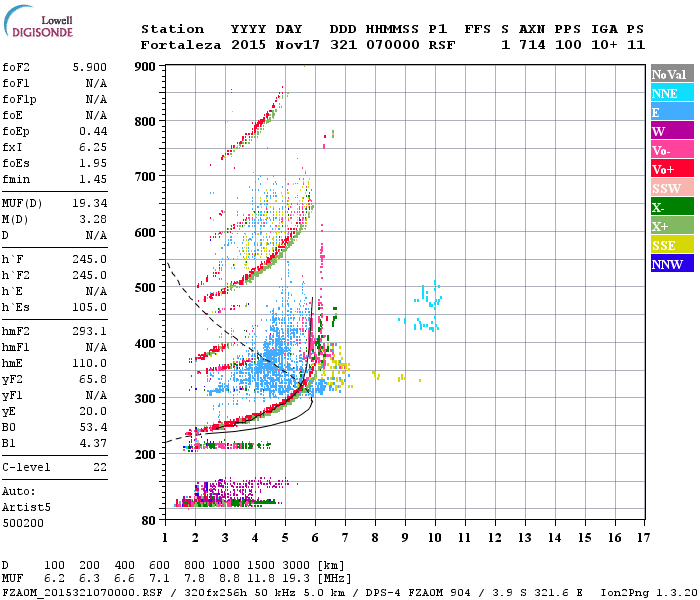Image resolution: width=700 pixels, height=600 pixels.
Task: Click the cyan echo cluster near 10 MHz
Action: (x=426, y=307)
